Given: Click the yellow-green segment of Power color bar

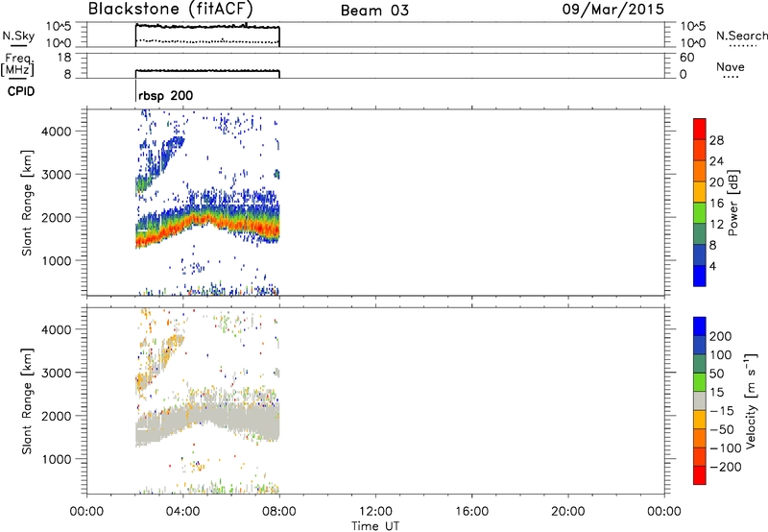Looking at the screenshot, I should (700, 213).
